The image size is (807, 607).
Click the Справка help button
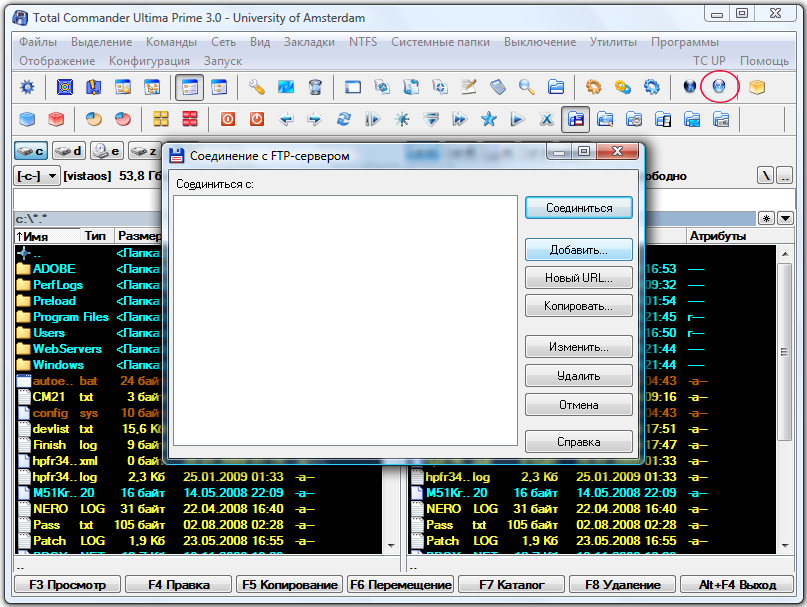point(579,442)
